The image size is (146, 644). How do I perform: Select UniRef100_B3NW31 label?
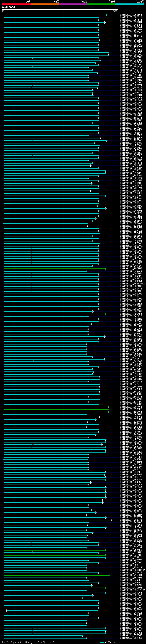click(x=131, y=399)
